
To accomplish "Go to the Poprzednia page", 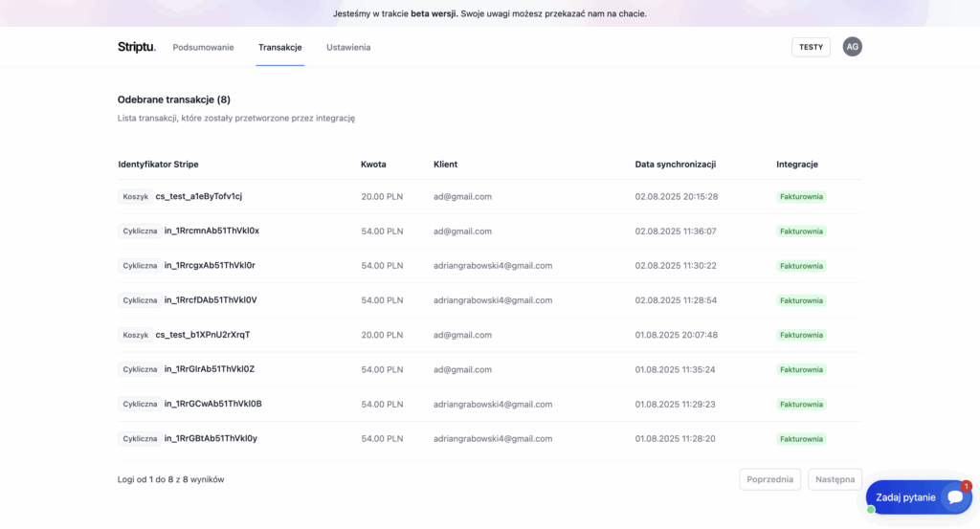I will (x=770, y=479).
